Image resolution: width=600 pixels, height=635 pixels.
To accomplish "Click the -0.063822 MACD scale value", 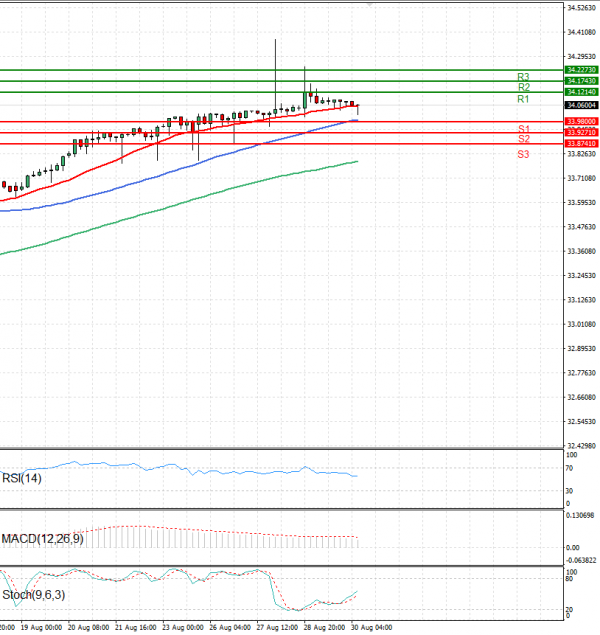I will tap(581, 560).
